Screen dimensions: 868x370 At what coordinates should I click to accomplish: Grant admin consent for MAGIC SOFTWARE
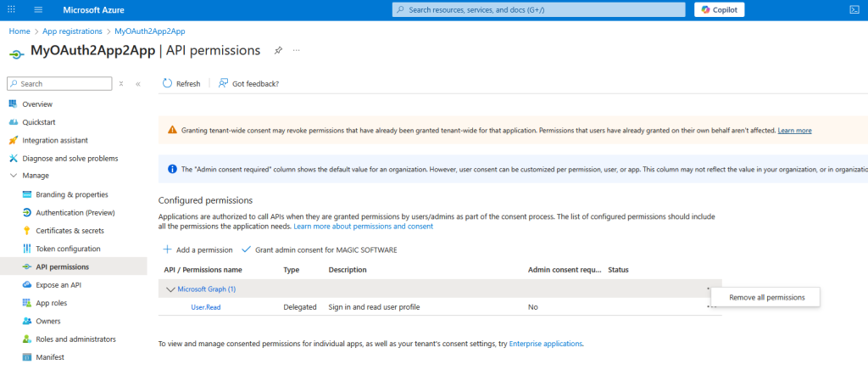pyautogui.click(x=319, y=249)
